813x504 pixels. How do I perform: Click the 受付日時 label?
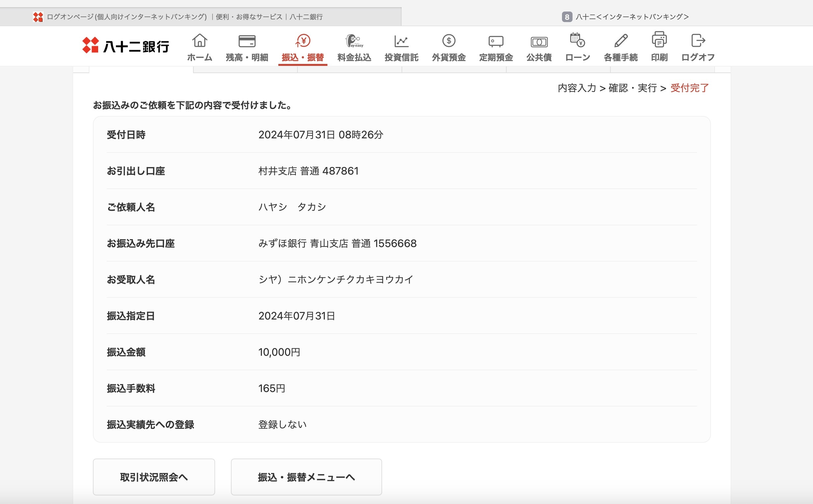tap(126, 135)
